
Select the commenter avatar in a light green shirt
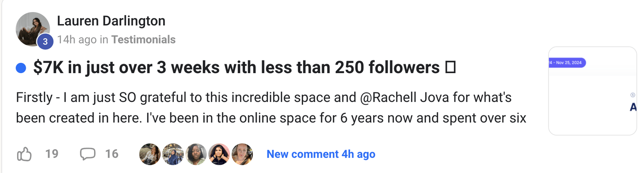[x=196, y=154]
